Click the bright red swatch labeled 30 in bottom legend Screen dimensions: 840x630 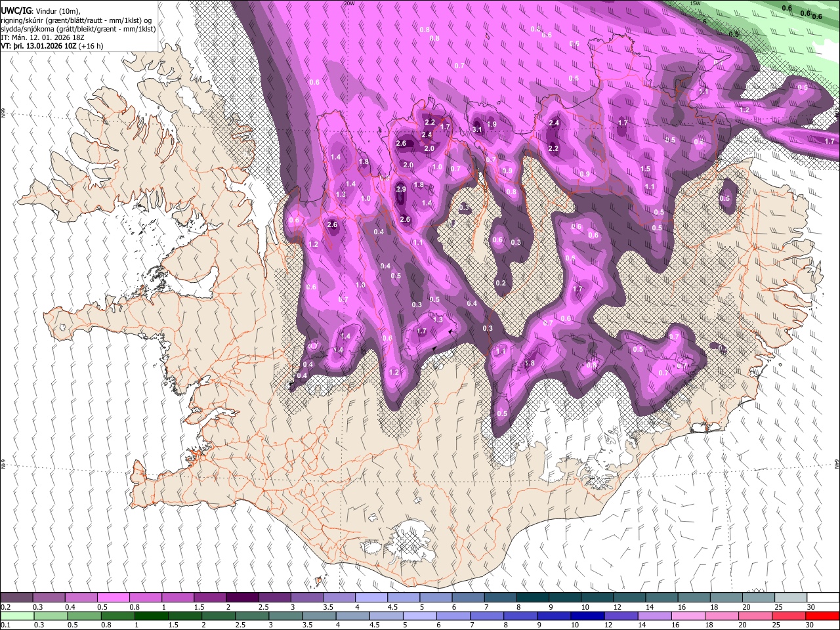pyautogui.click(x=823, y=616)
